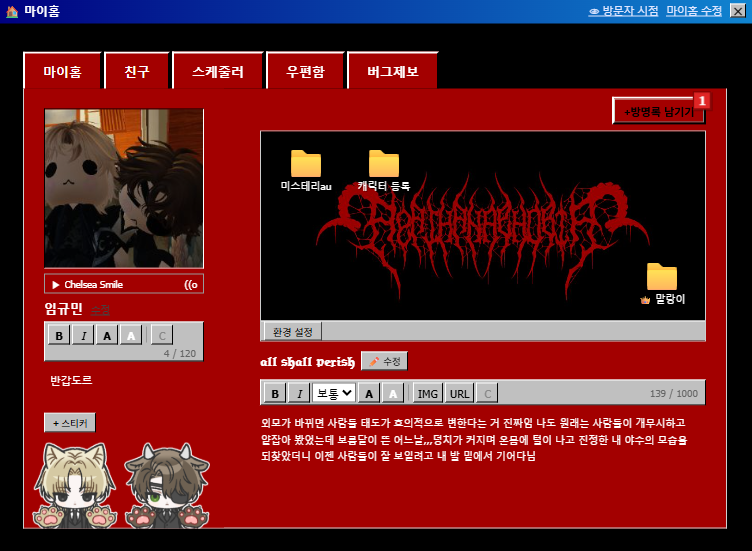Close the 마이홈 window
This screenshot has height=551, width=752.
point(738,11)
